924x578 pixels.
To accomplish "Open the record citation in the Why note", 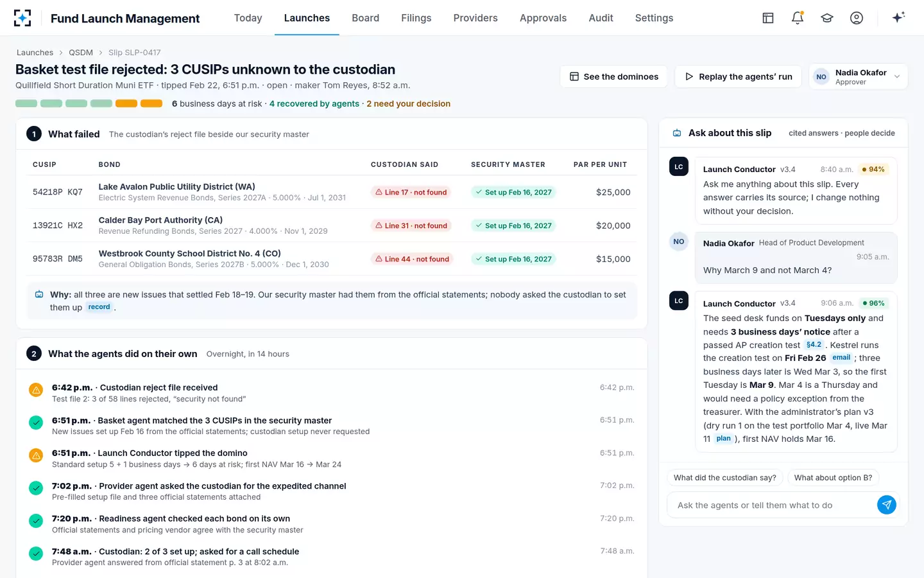I will [x=99, y=307].
